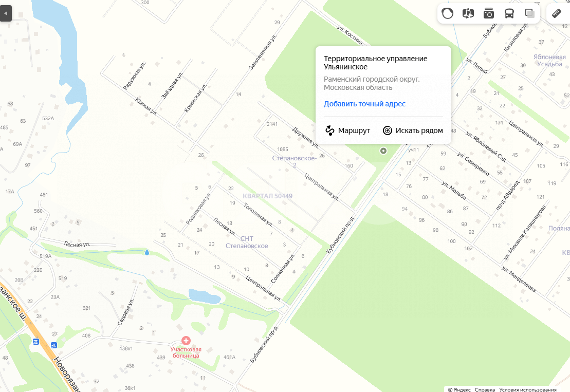This screenshot has height=392, width=570.
Task: Click the © Яндекс copyright link
Action: coord(459,389)
